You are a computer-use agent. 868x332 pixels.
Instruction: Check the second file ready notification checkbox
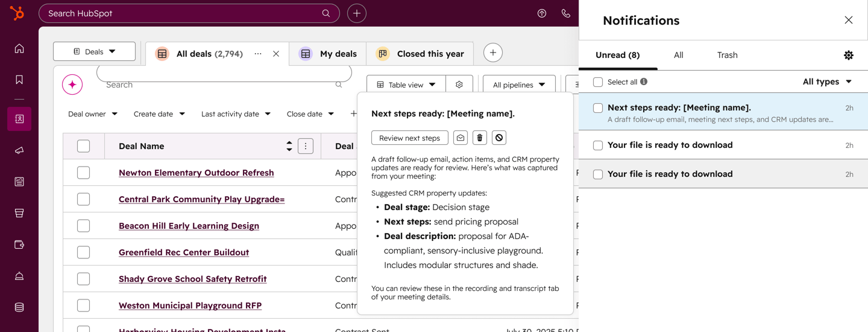click(598, 174)
